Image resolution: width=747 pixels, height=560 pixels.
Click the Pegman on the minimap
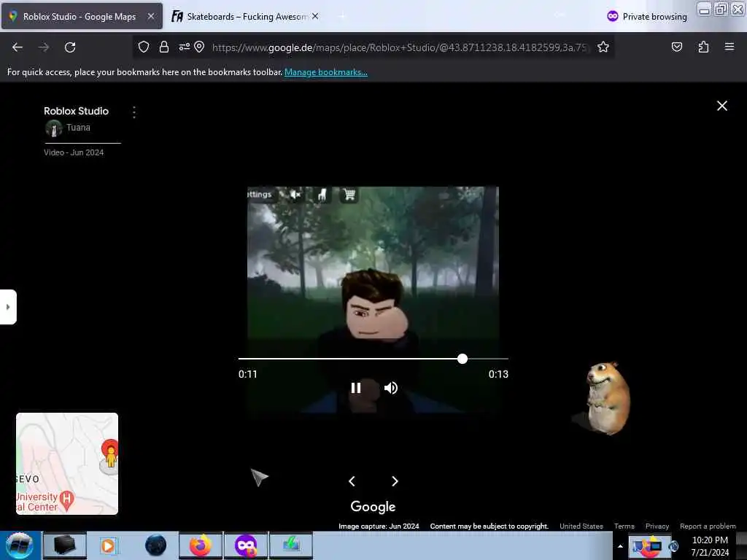coord(111,456)
